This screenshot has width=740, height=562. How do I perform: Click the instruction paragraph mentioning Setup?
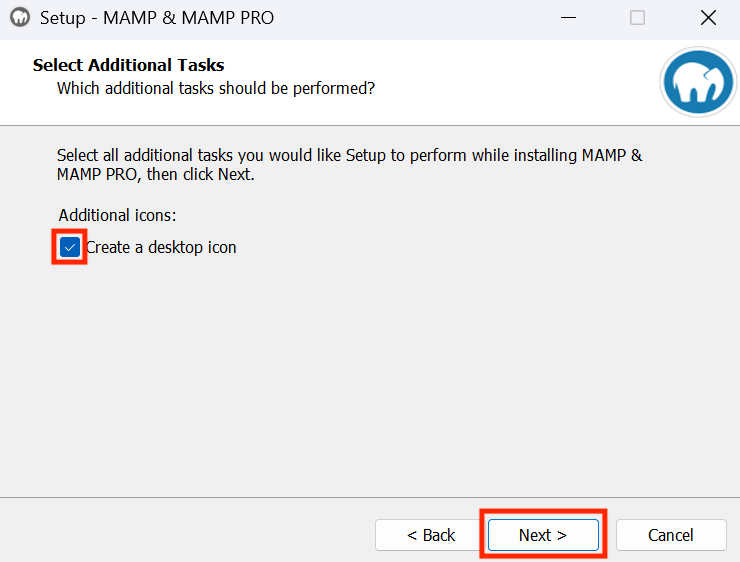pos(349,165)
